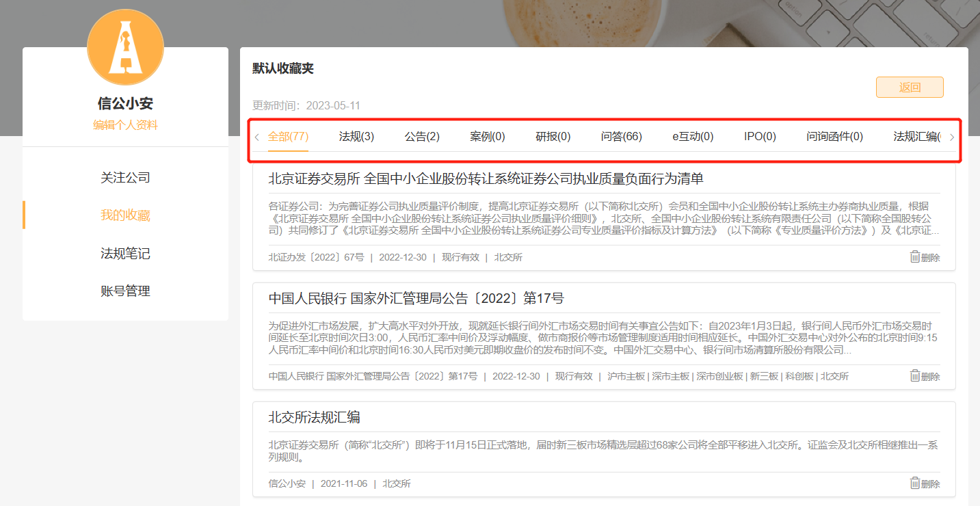Viewport: 980px width, 506px height.
Task: Switch to the 法规(3) tab
Action: [x=356, y=136]
